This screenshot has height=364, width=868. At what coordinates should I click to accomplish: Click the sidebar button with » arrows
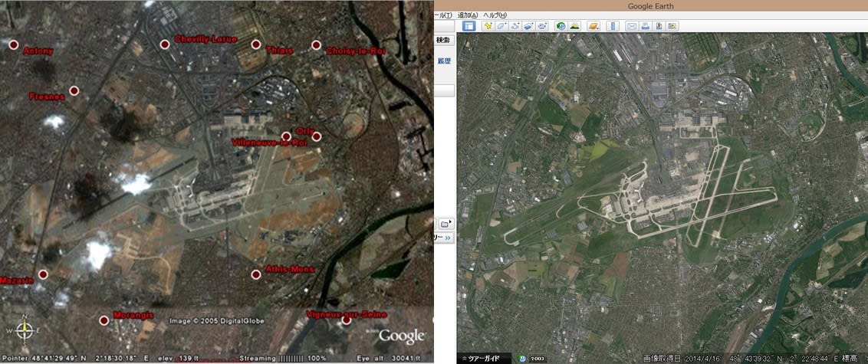[446, 238]
